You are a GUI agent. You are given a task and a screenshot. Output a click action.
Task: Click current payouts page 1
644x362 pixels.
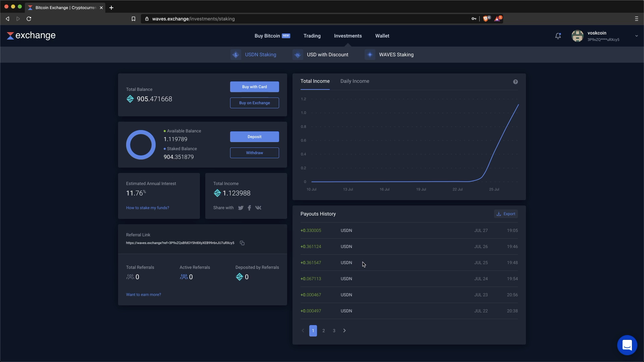click(313, 331)
